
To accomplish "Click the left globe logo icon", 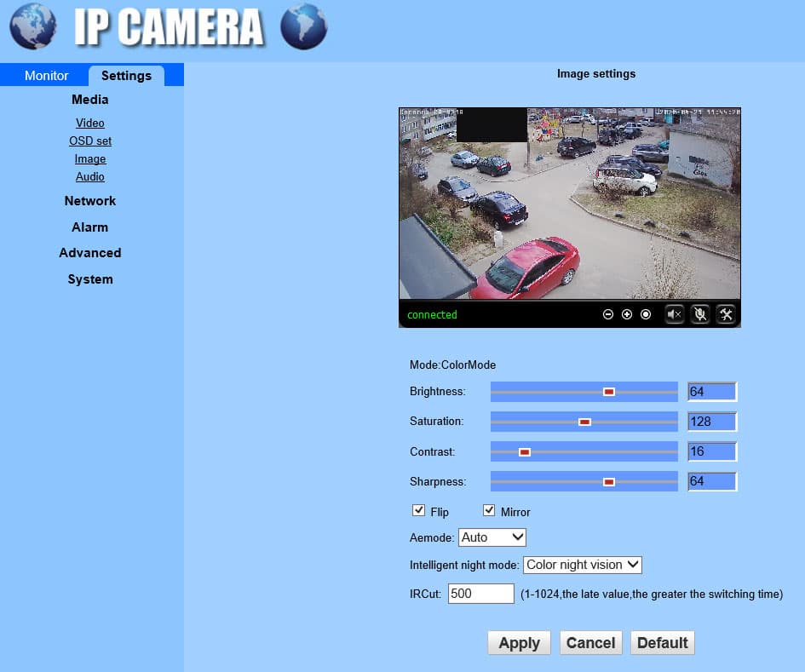I will pyautogui.click(x=33, y=26).
